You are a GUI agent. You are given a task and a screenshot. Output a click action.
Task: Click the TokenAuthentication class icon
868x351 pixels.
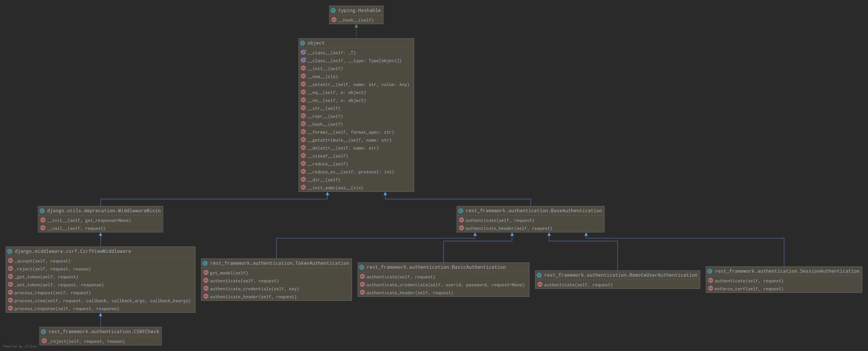[x=205, y=263]
